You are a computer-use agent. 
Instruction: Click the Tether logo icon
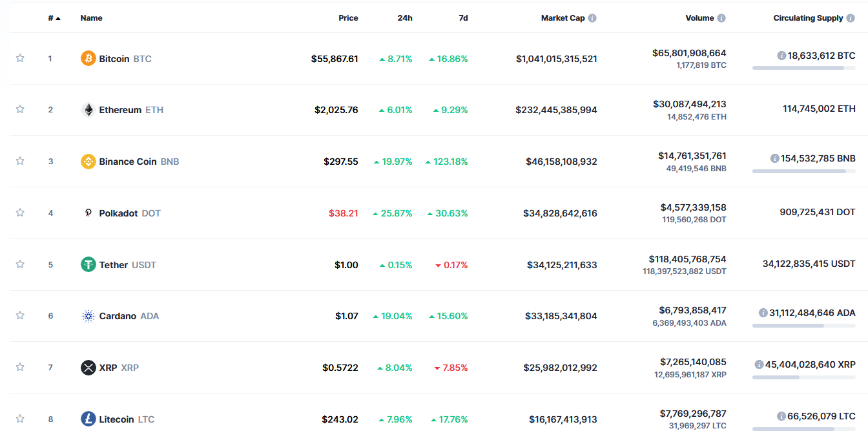88,264
